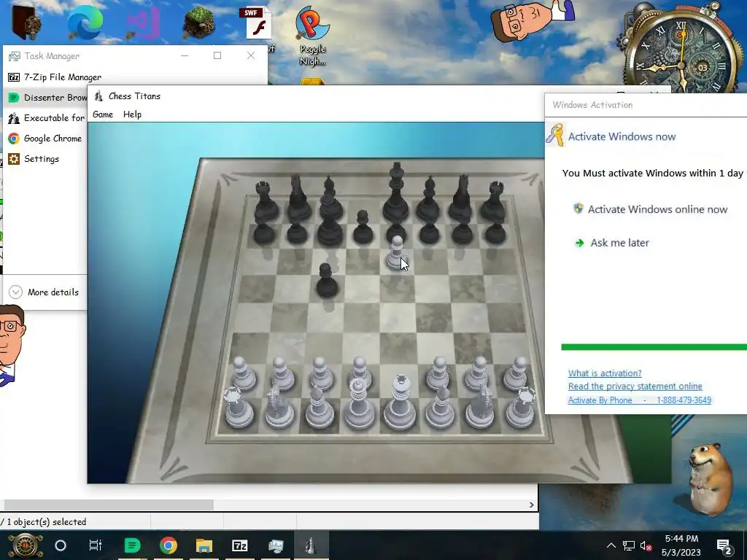Viewport: 747px width, 560px height.
Task: Click the advanced black pawn on c5
Action: 326,281
